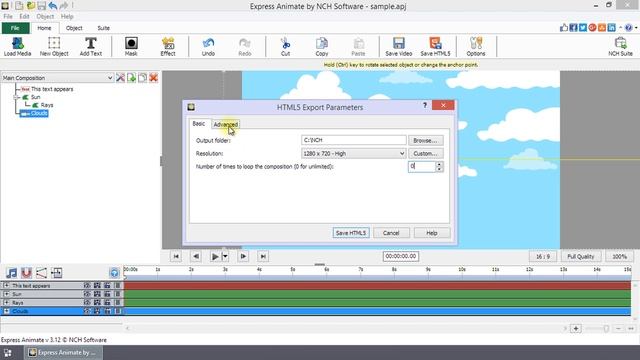The height and width of the screenshot is (360, 640).
Task: Open the Effect tool
Action: [168, 46]
